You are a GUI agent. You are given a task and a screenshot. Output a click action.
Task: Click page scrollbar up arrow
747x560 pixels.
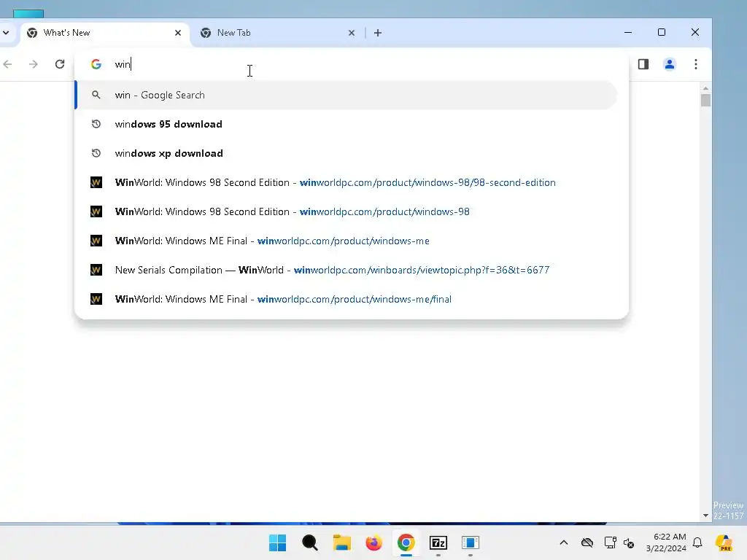[705, 88]
